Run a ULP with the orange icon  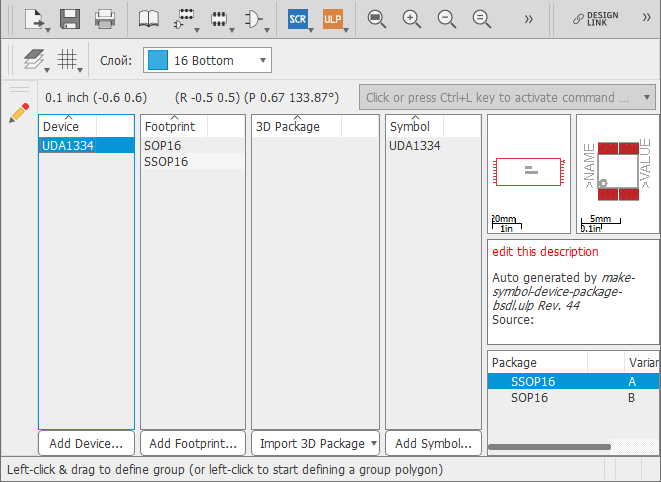pyautogui.click(x=333, y=19)
